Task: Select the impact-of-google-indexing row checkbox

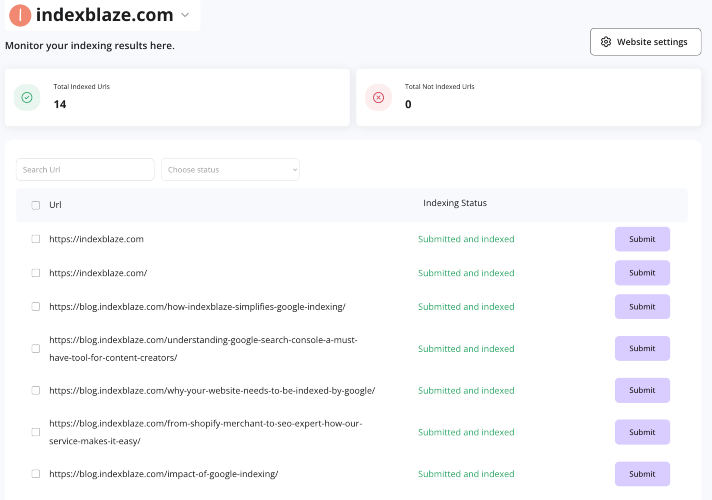Action: click(x=35, y=474)
